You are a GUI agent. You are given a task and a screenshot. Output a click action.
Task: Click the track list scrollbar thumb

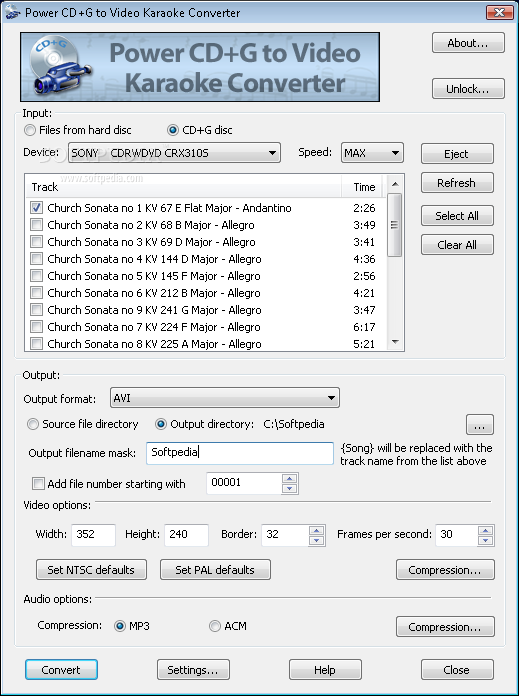click(x=395, y=225)
